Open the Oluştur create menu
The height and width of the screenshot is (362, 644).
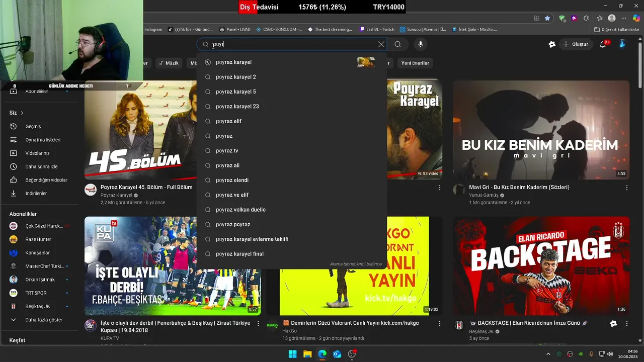pos(576,44)
